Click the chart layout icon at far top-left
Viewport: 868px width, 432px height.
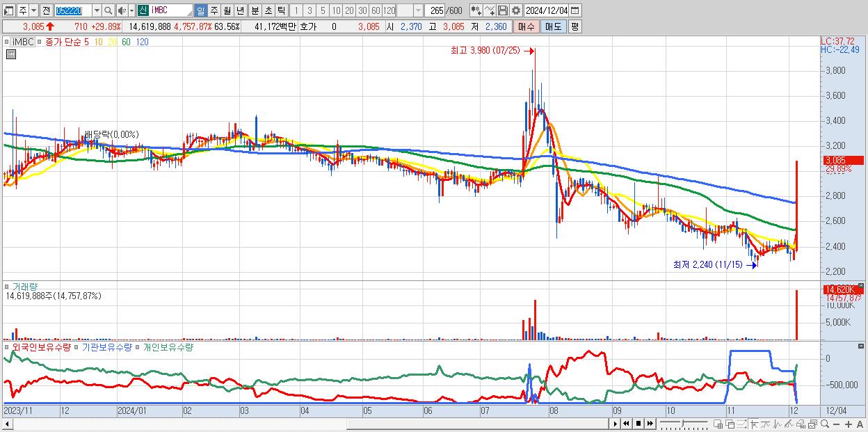tap(8, 10)
